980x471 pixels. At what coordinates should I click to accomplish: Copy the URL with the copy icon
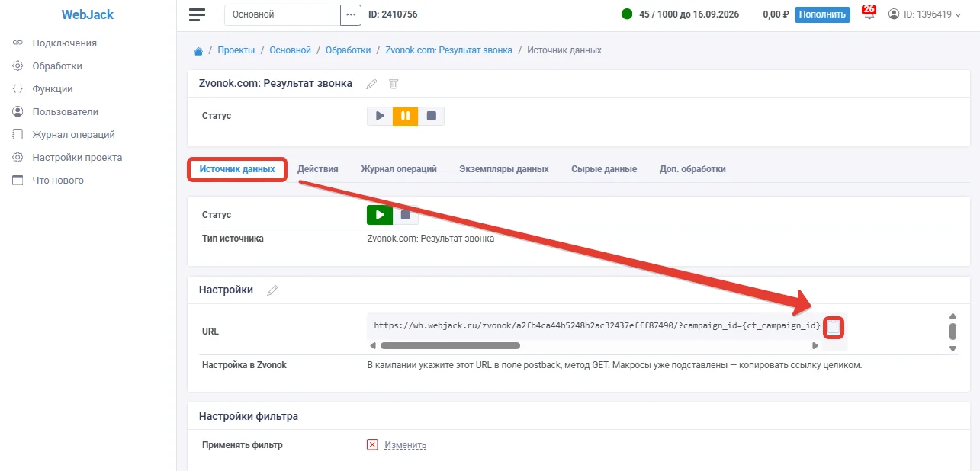coord(834,327)
